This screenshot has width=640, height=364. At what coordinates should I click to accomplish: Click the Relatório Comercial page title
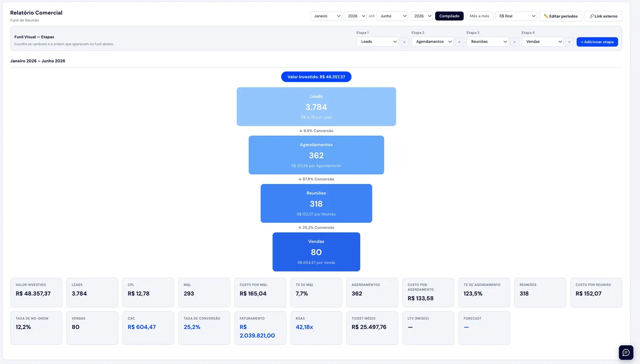(x=36, y=13)
